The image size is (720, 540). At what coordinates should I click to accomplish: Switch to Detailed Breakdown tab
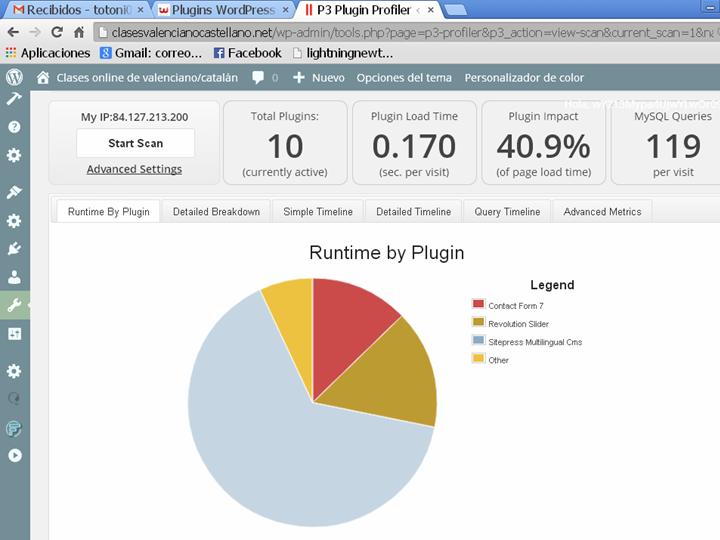point(216,212)
